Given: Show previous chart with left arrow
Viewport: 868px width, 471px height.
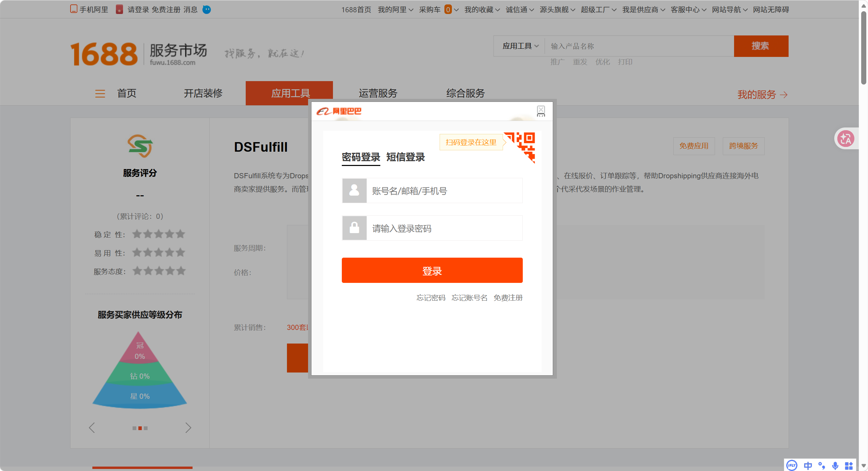Looking at the screenshot, I should coord(92,428).
